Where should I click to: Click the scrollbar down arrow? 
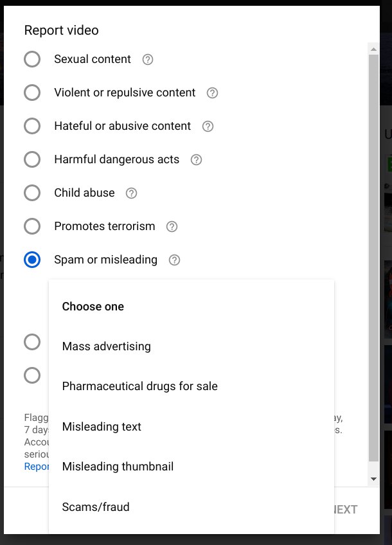click(x=373, y=479)
